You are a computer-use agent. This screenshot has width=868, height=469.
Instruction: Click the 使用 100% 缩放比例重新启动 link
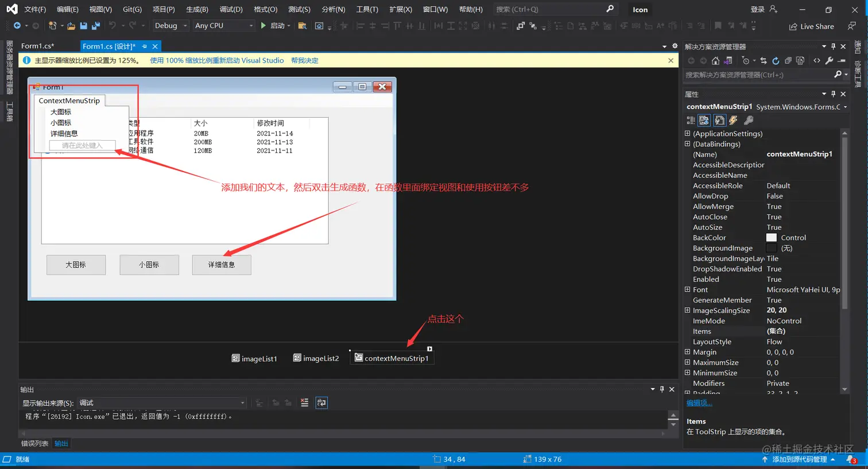tap(217, 60)
